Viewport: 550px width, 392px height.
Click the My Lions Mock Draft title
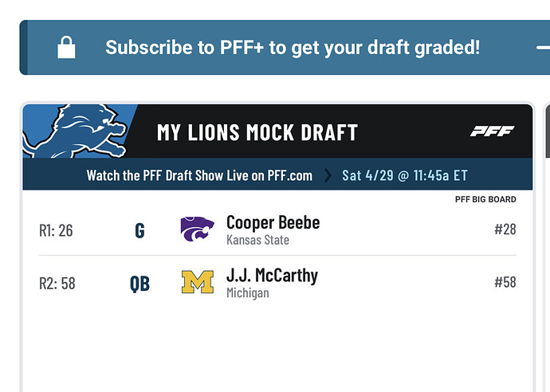pos(257,132)
